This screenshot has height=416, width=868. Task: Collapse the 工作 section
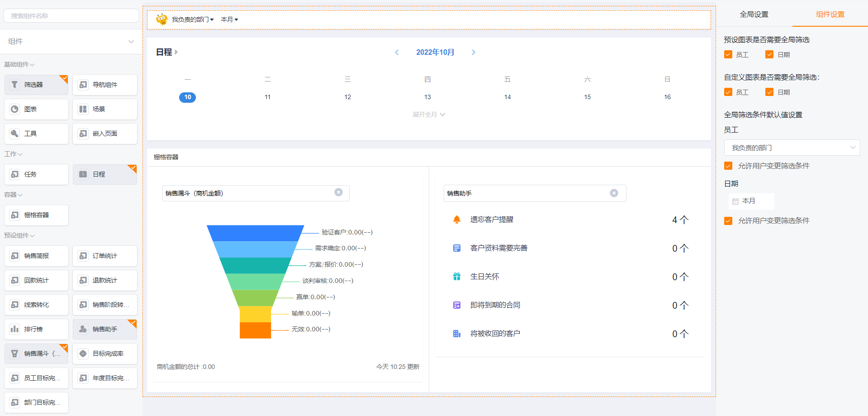[14, 154]
